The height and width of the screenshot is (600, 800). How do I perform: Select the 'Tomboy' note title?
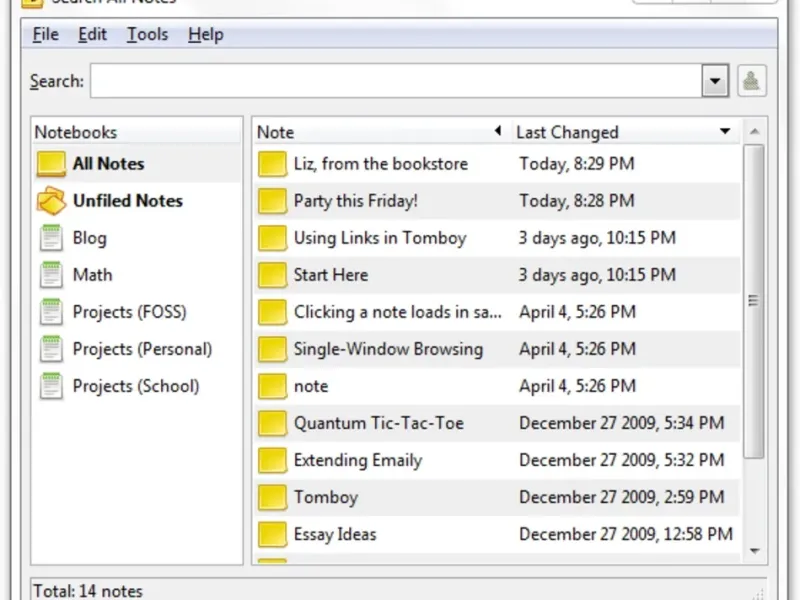click(326, 497)
